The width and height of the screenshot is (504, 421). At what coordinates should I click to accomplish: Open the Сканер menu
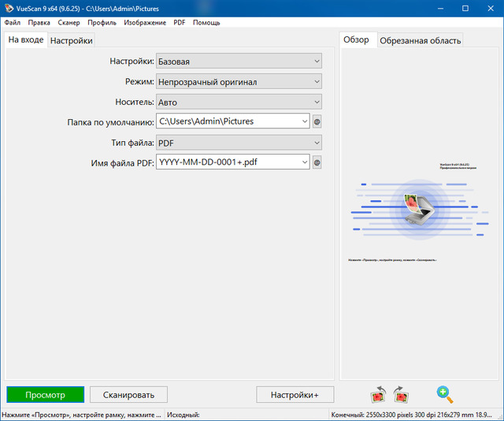point(69,23)
